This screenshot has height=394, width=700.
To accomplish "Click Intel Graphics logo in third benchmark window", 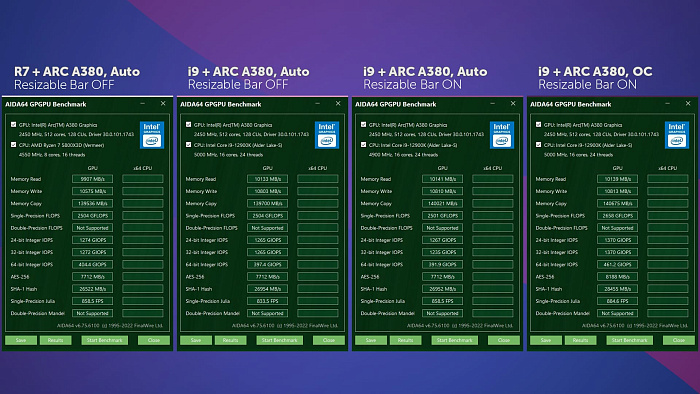I will tap(502, 135).
